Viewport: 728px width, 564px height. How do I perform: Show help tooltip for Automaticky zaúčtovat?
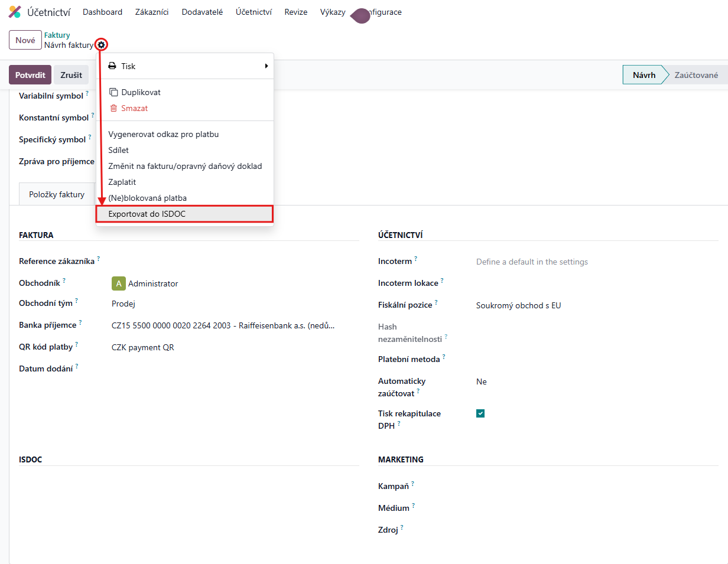tap(418, 391)
